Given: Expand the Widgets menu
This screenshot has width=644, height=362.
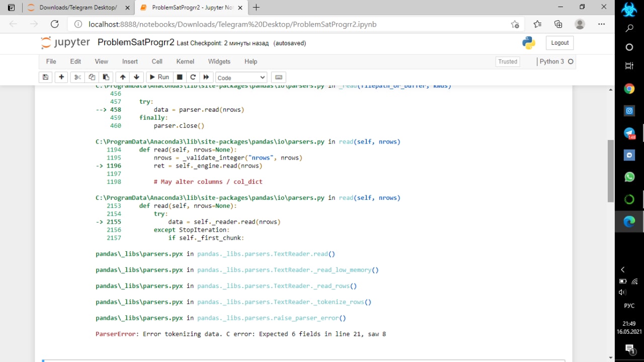Looking at the screenshot, I should pos(219,61).
